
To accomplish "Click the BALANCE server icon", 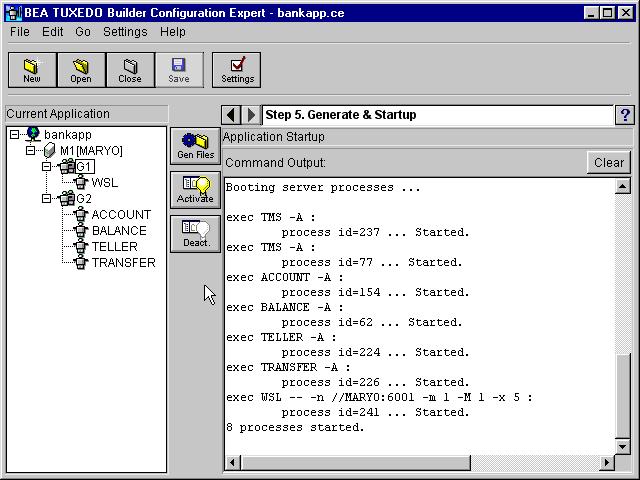I will pos(81,230).
